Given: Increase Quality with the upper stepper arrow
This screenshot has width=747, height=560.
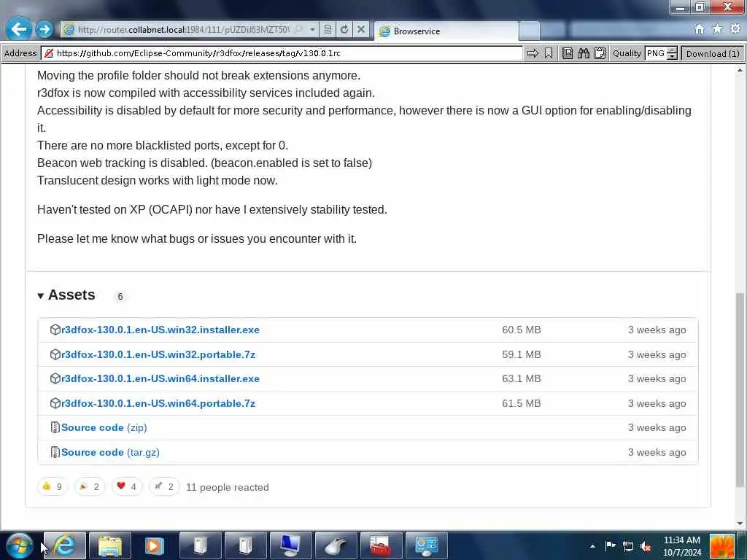Looking at the screenshot, I should point(672,50).
